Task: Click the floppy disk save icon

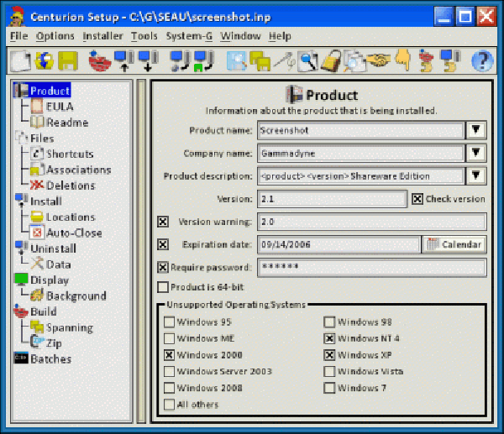Action: (x=68, y=61)
